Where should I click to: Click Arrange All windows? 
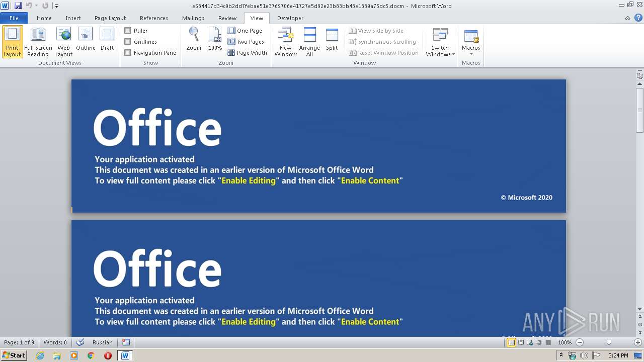coord(309,42)
